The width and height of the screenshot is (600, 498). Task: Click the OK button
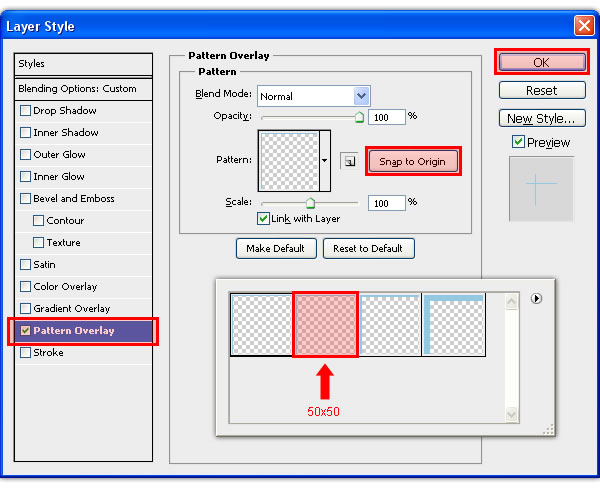pos(542,62)
